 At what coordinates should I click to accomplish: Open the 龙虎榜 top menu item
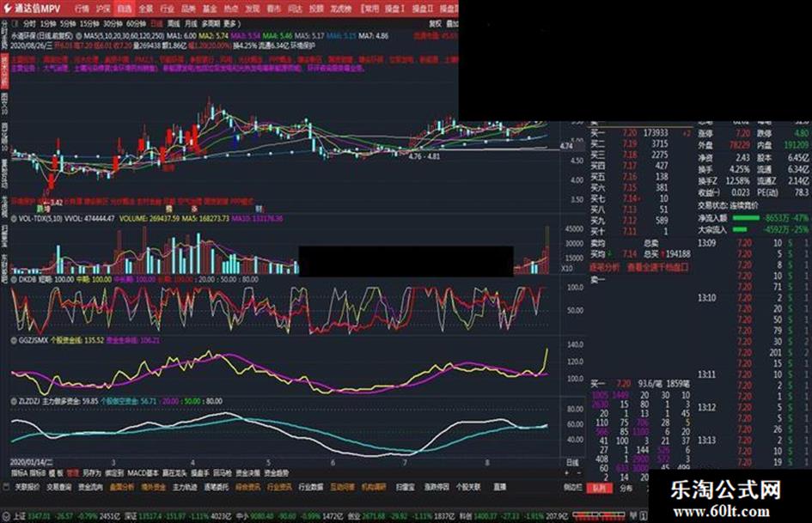341,9
